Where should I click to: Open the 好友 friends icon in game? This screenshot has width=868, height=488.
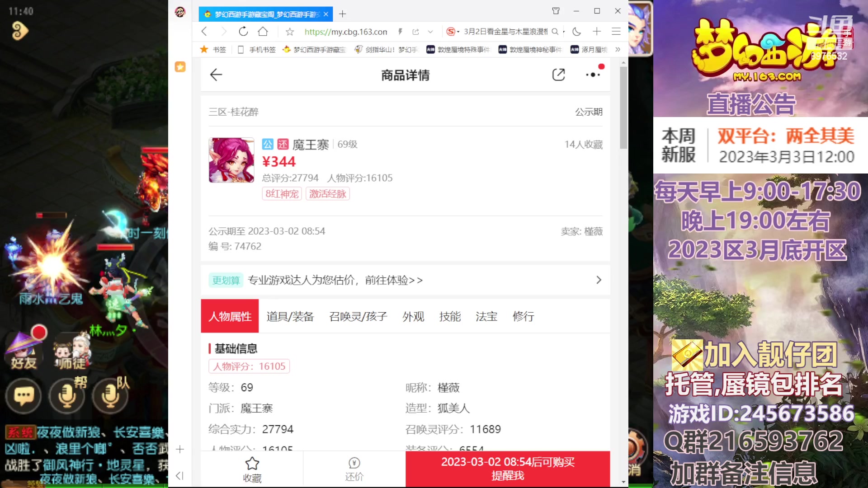point(25,350)
